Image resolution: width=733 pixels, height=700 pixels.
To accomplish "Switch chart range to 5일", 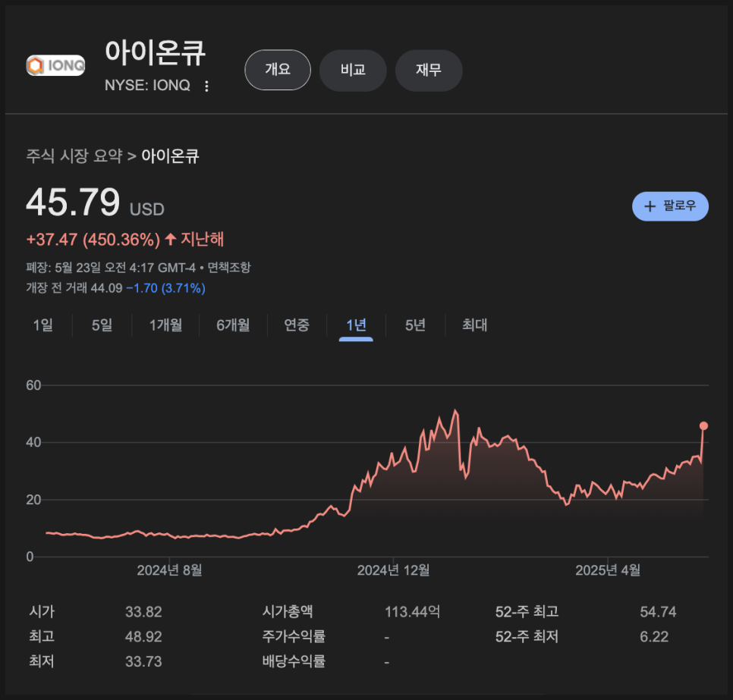I will pyautogui.click(x=102, y=325).
